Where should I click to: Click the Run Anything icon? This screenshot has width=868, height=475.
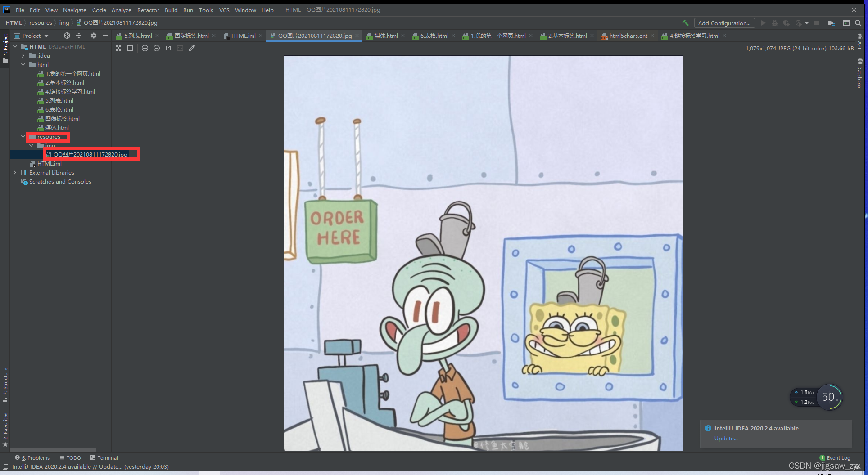pyautogui.click(x=846, y=23)
